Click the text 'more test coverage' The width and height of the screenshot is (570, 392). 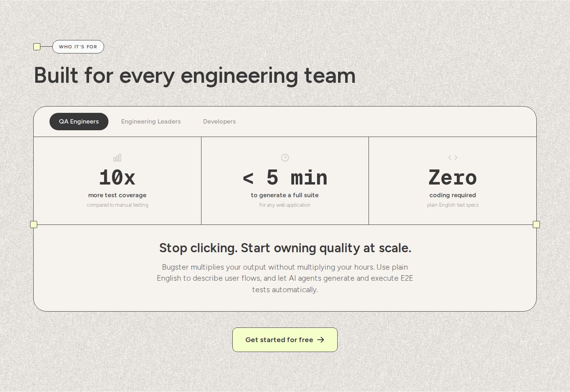[117, 195]
